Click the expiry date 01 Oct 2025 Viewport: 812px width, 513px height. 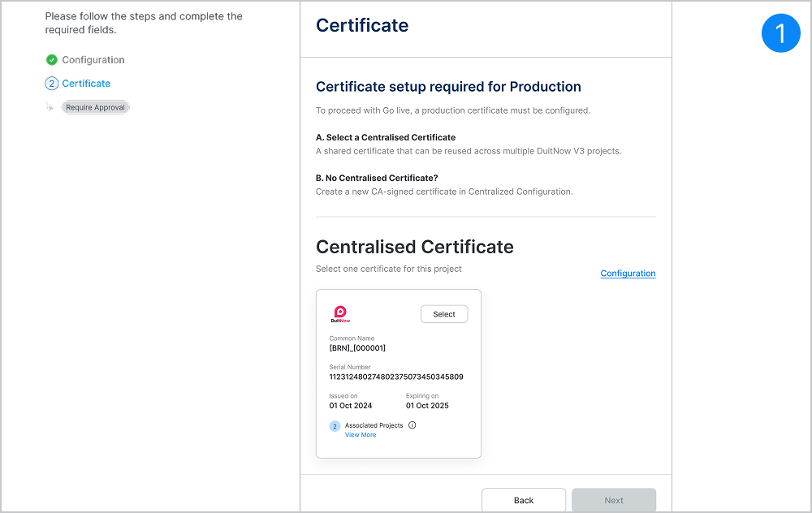tap(427, 406)
